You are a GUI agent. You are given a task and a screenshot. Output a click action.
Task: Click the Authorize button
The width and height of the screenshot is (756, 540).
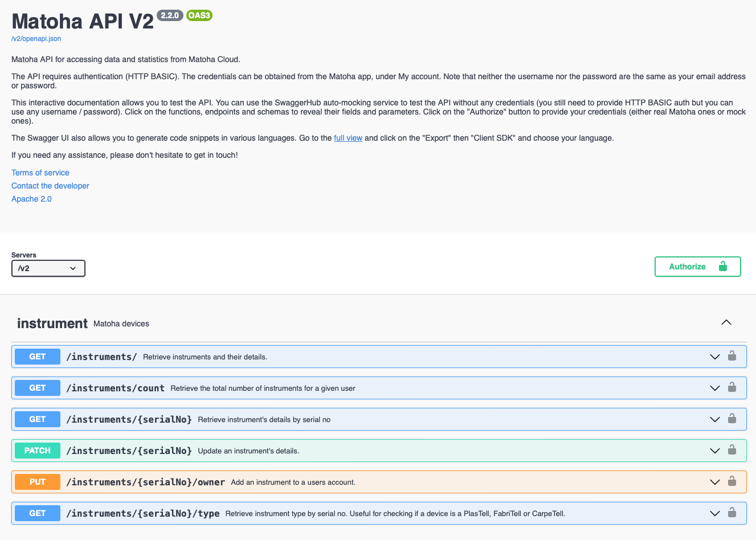[697, 267]
